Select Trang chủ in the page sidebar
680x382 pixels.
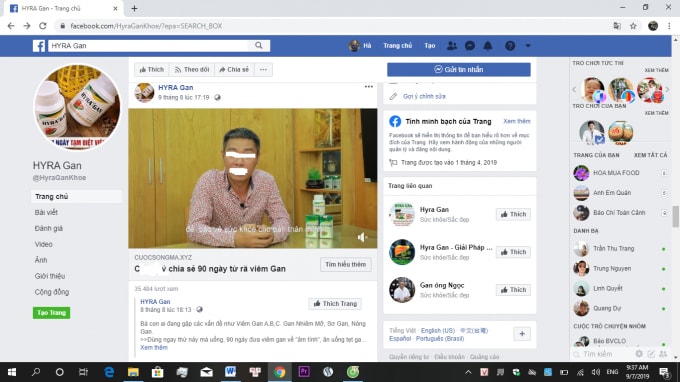[x=76, y=196]
